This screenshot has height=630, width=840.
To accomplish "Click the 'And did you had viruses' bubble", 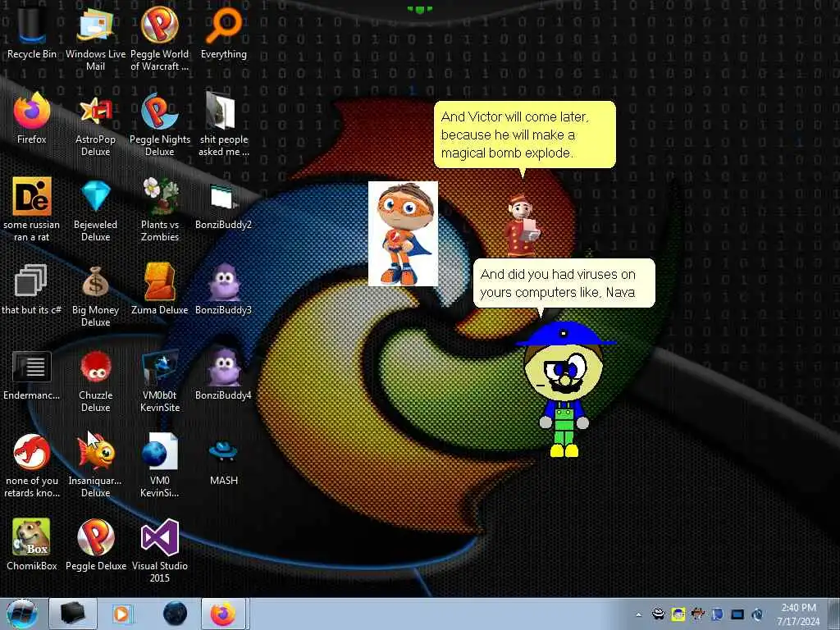I will pyautogui.click(x=564, y=283).
